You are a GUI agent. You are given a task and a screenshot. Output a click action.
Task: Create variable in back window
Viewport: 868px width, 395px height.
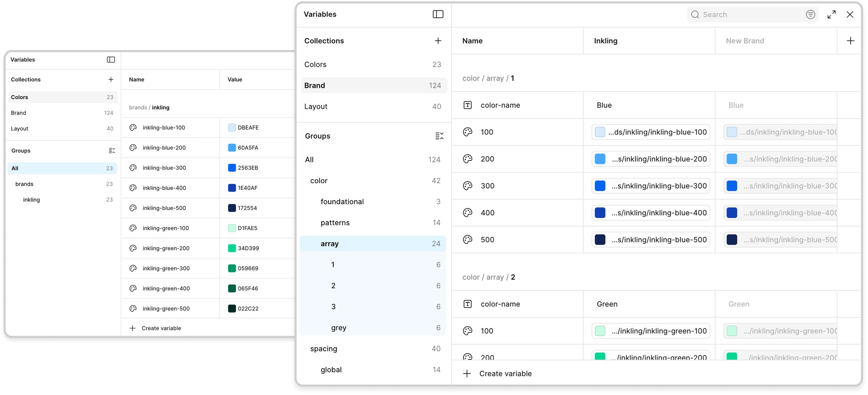(x=155, y=328)
